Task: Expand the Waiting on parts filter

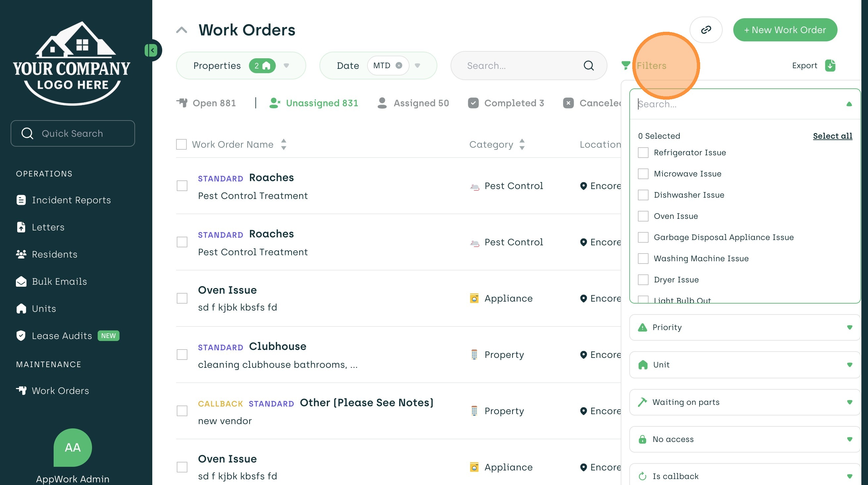Action: tap(849, 402)
